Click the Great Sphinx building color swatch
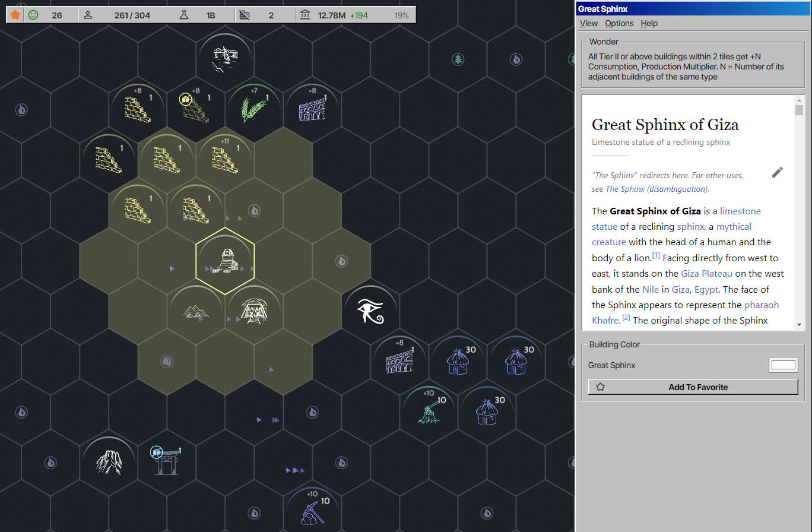 coord(784,365)
